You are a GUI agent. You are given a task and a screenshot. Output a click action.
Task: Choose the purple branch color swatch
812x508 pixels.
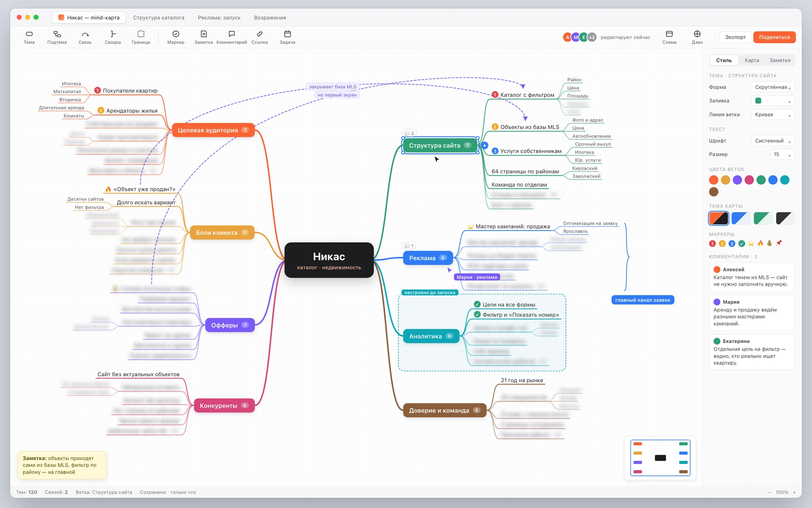737,180
